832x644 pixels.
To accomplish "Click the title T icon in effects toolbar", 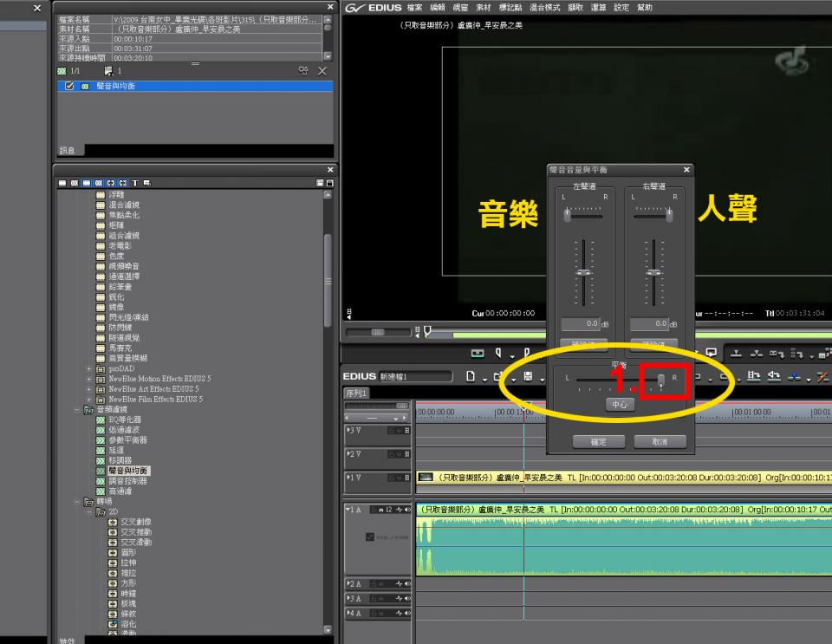I will pos(135,183).
